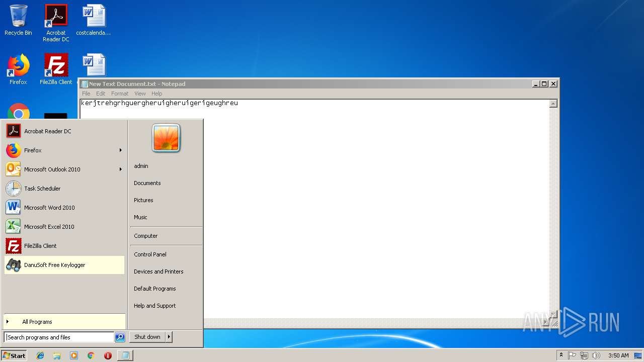Launch Firefox from the Start menu list
Screen dimensions: 644x362
64,150
